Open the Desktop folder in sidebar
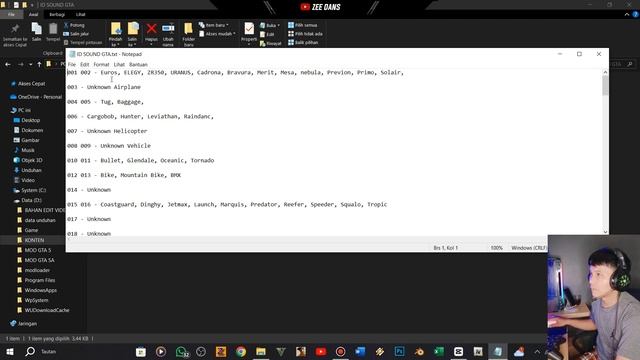Viewport: 640px width, 360px height. (x=27, y=120)
